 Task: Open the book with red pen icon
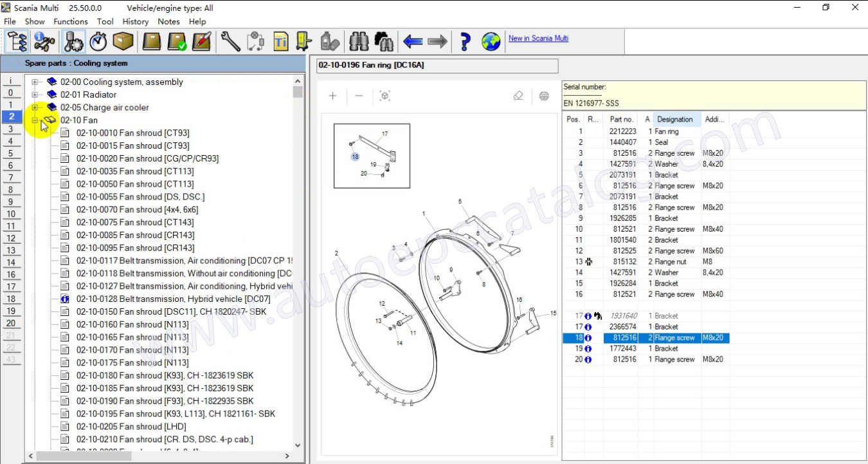pos(201,42)
